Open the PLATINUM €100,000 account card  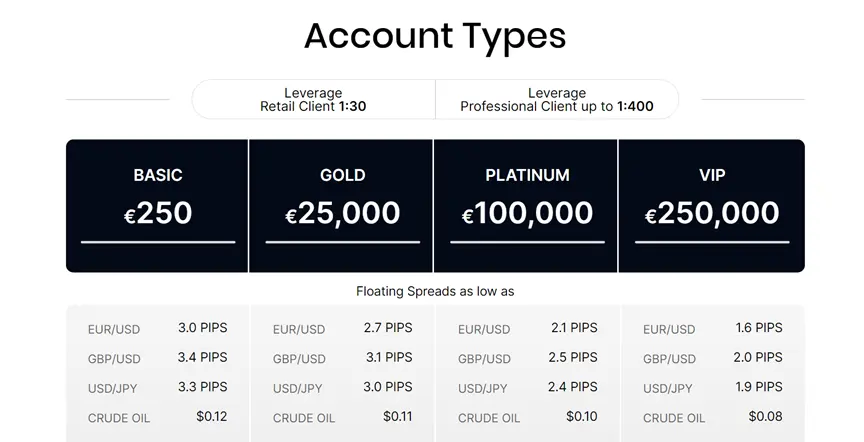point(527,206)
